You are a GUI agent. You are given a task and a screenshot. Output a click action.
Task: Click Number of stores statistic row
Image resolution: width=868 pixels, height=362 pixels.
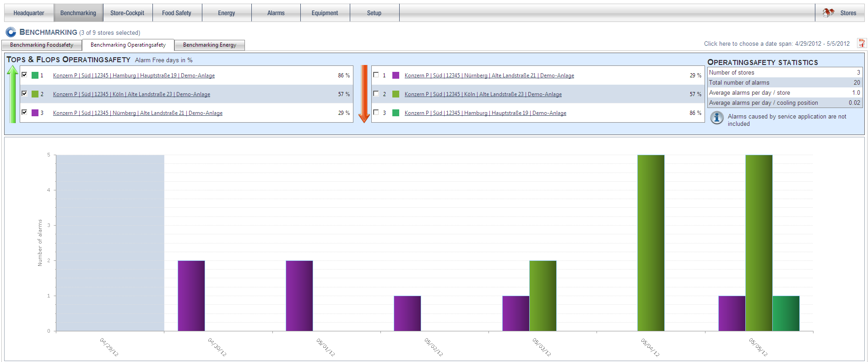[785, 72]
